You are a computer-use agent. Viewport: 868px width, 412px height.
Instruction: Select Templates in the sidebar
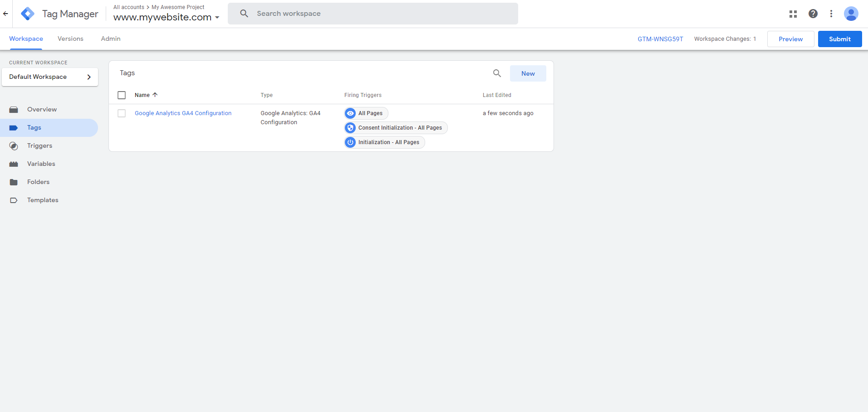point(49,200)
